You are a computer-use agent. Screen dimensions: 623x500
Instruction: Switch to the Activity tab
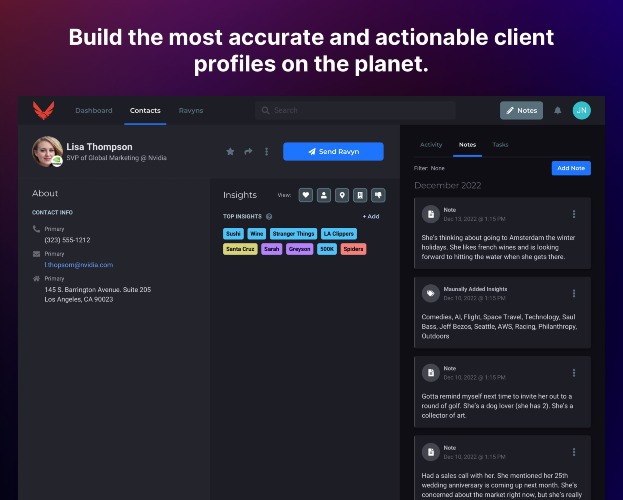431,145
